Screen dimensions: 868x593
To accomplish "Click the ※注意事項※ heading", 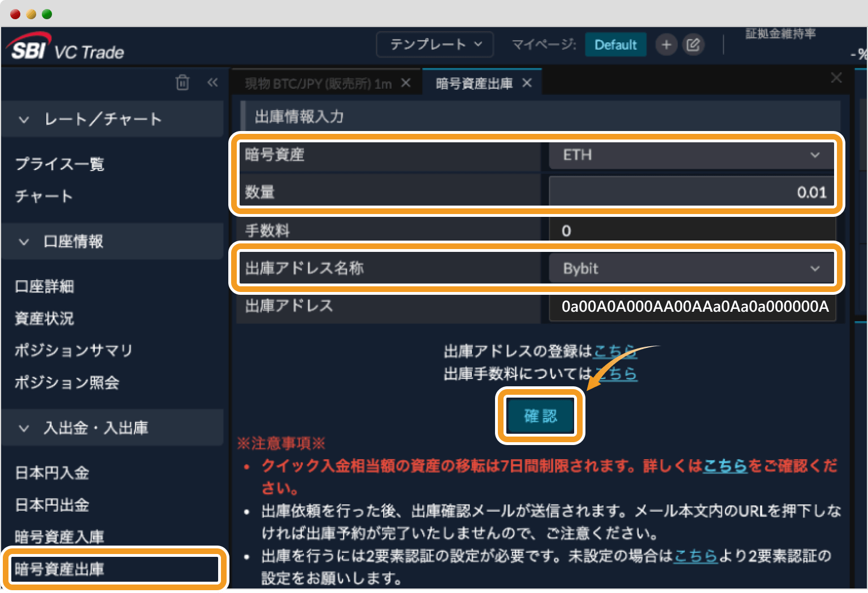I will (281, 443).
